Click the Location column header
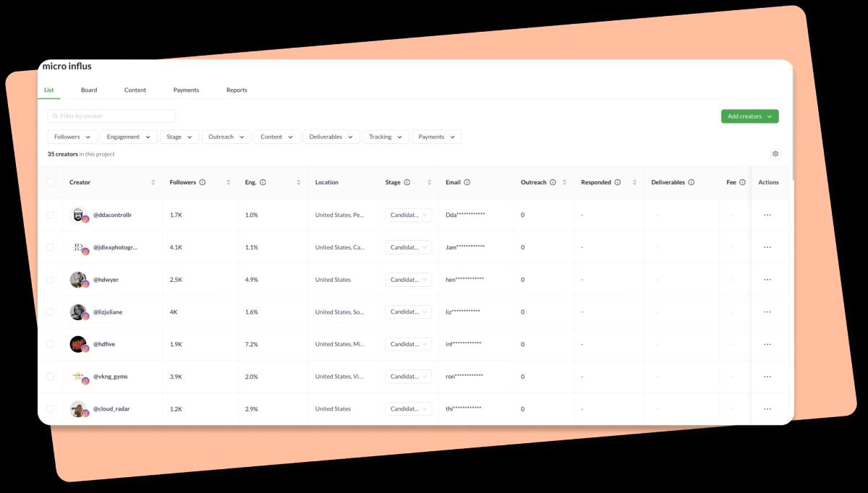Image resolution: width=868 pixels, height=493 pixels. [327, 182]
